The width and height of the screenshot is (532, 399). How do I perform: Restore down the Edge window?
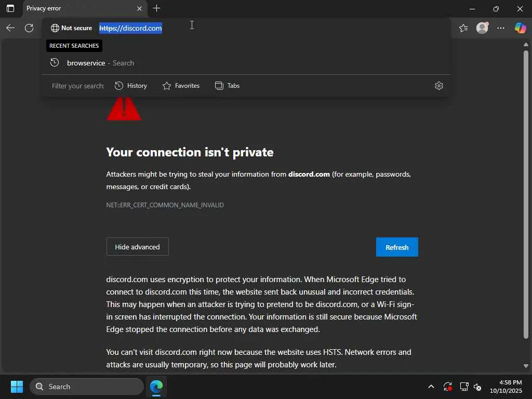(496, 8)
